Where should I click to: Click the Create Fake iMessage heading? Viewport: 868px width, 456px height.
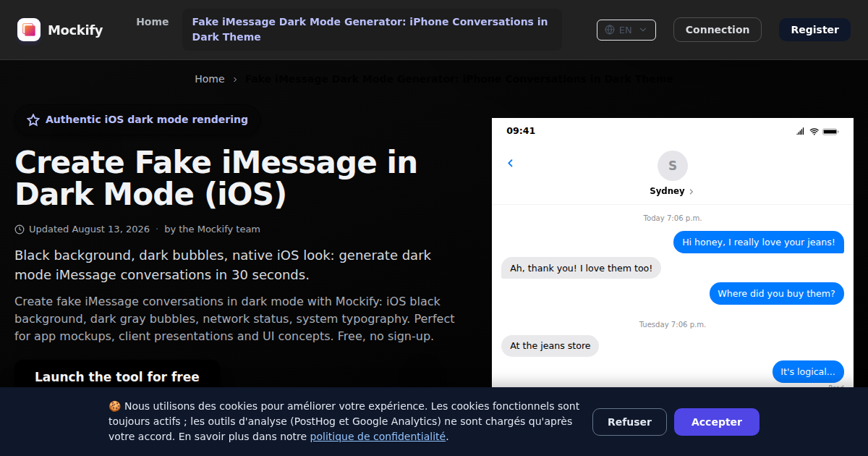coord(216,178)
